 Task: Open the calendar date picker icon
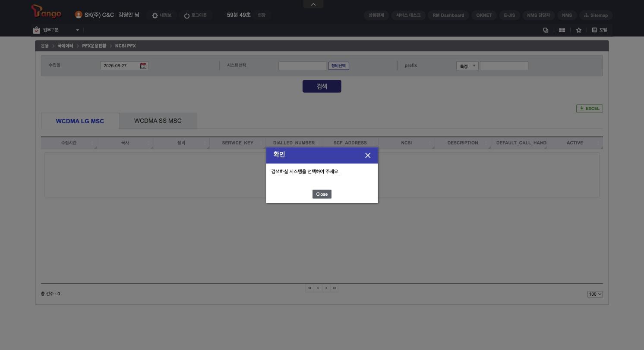click(143, 66)
